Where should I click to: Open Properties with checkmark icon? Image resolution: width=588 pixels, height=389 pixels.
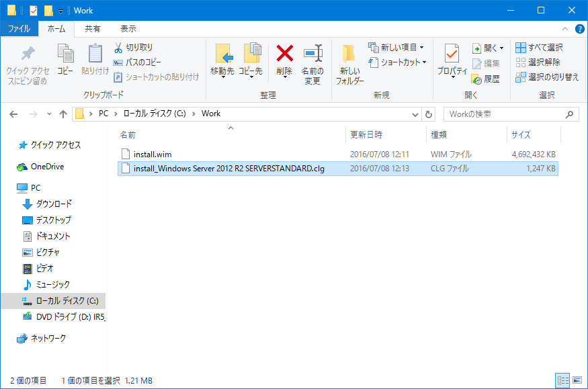coord(452,60)
